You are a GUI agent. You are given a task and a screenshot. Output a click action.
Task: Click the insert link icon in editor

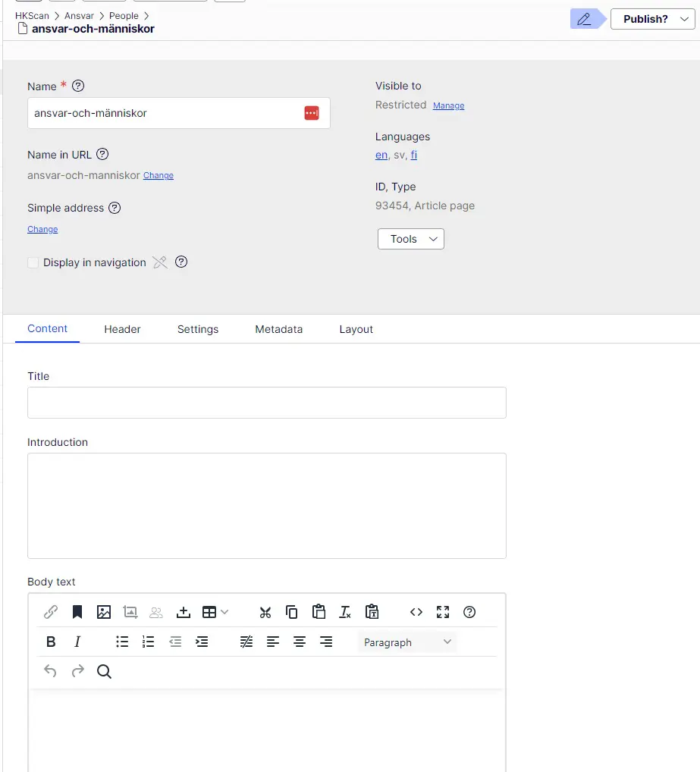click(x=51, y=612)
